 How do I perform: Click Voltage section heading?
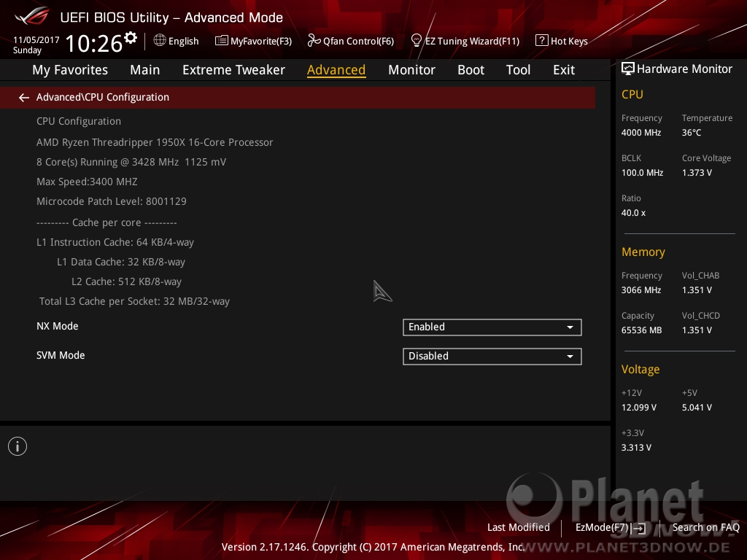coord(640,370)
